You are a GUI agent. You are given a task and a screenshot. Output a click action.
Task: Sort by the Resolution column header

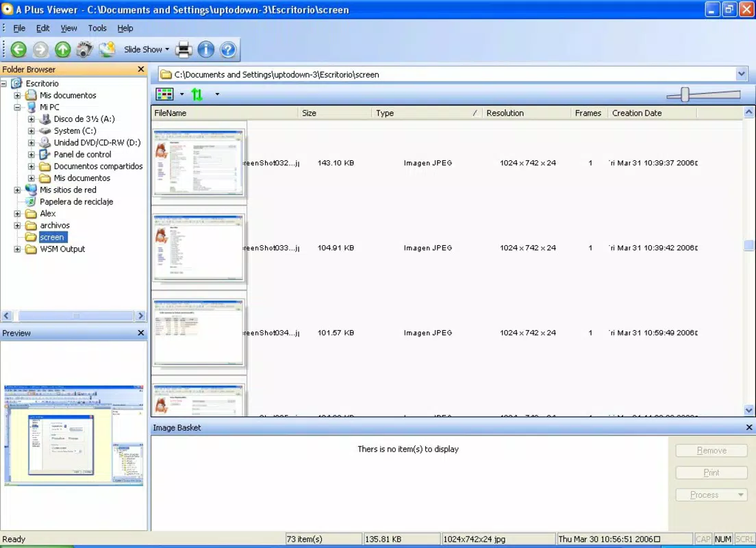(x=527, y=113)
